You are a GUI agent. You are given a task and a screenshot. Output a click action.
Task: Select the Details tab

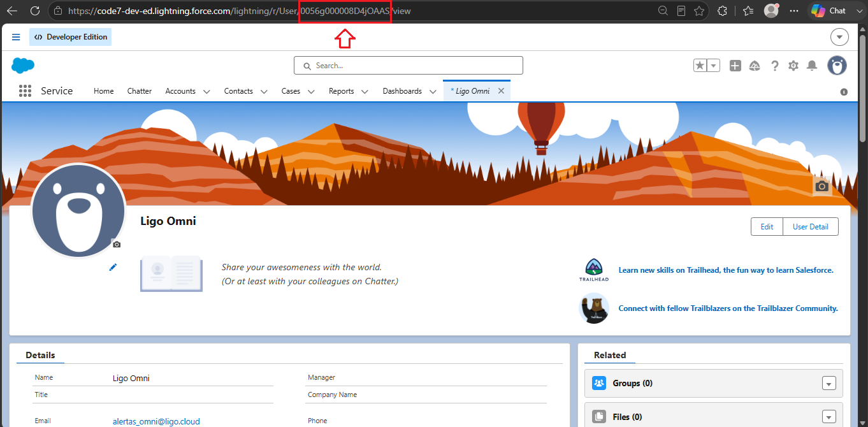point(40,355)
